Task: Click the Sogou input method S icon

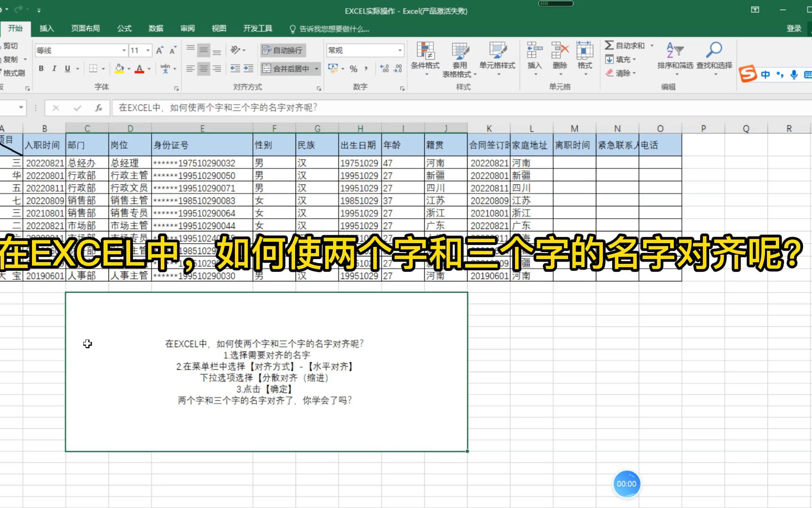Action: 748,74
